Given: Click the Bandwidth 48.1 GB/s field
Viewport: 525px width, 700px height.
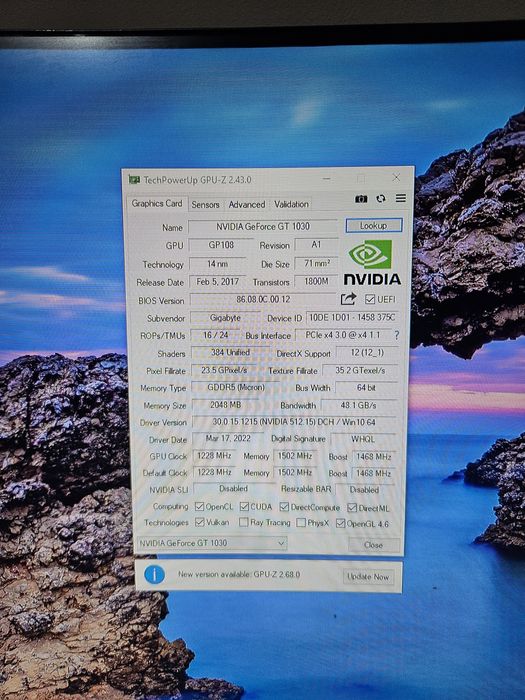Looking at the screenshot, I should [358, 405].
